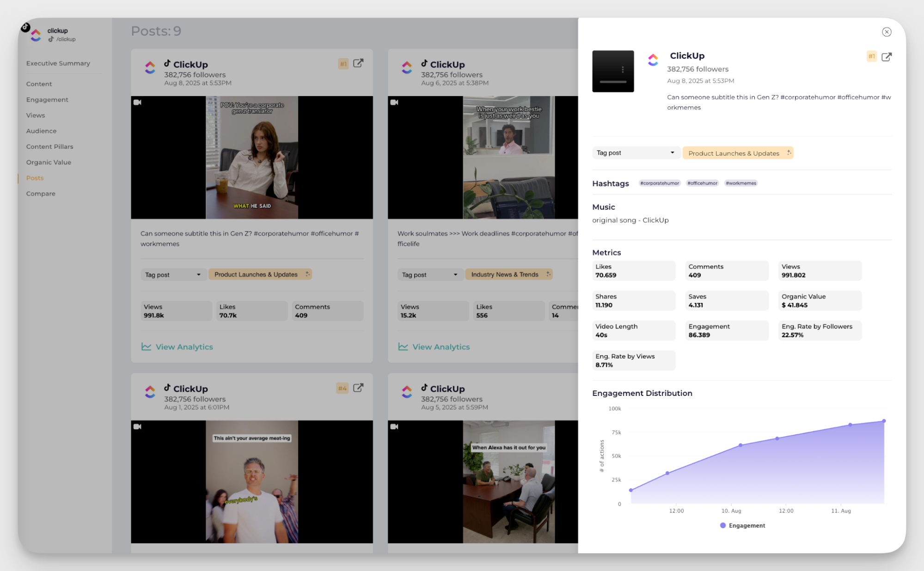Open external link on first ClickUp post card
Image resolution: width=924 pixels, height=571 pixels.
(x=358, y=63)
